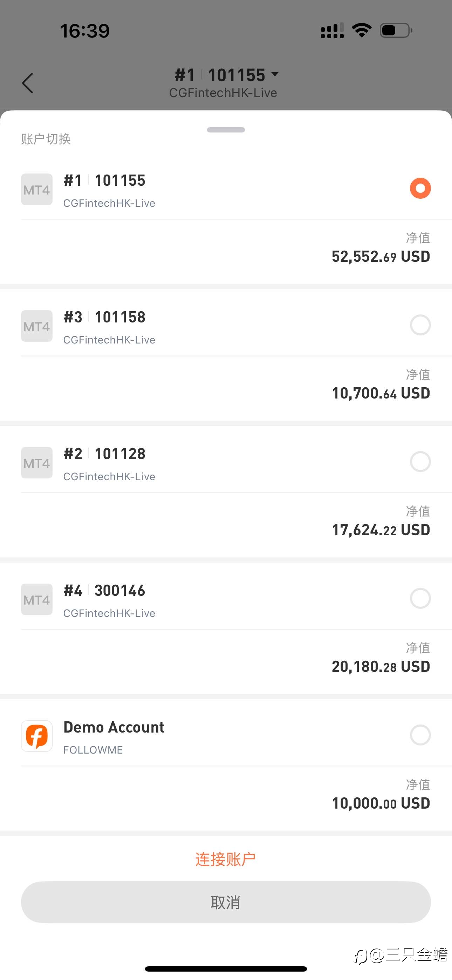Click MT4 icon for account 101128

[36, 463]
